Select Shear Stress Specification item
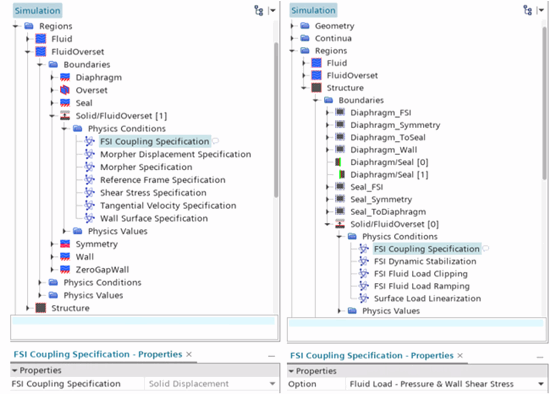The image size is (550, 394). pyautogui.click(x=153, y=193)
